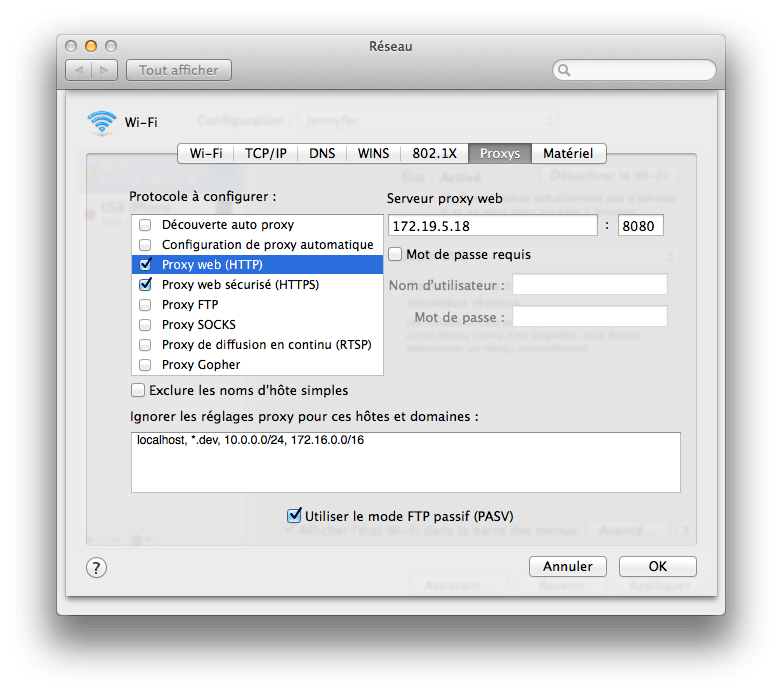Select Proxy SOCKS row text
Viewport: 782px width, 694px height.
point(198,325)
